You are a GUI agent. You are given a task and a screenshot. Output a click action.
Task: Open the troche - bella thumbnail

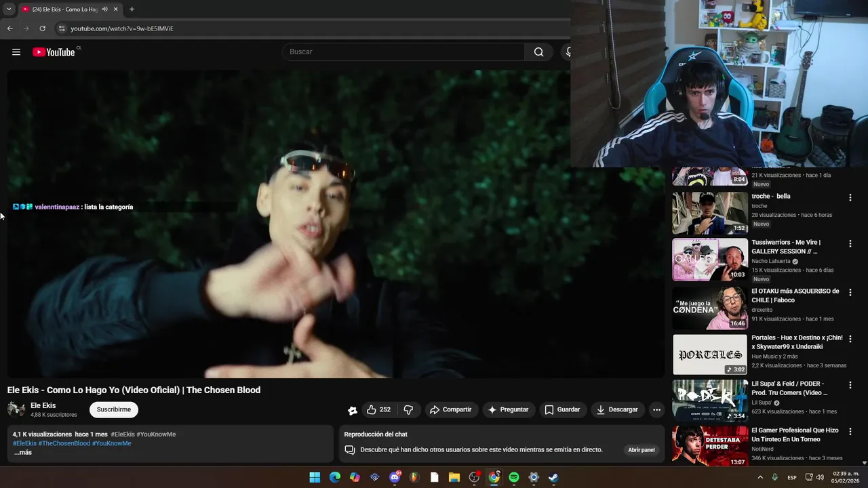click(x=710, y=213)
